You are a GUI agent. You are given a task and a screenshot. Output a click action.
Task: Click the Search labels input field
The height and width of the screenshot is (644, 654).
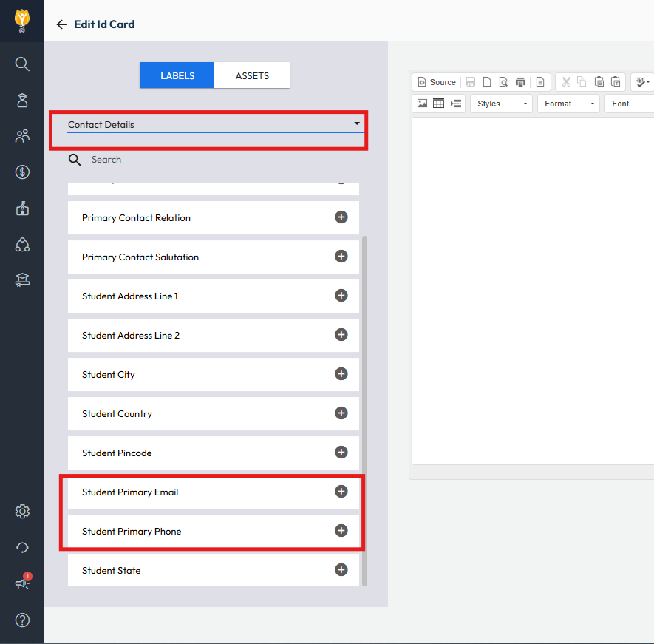pyautogui.click(x=228, y=160)
